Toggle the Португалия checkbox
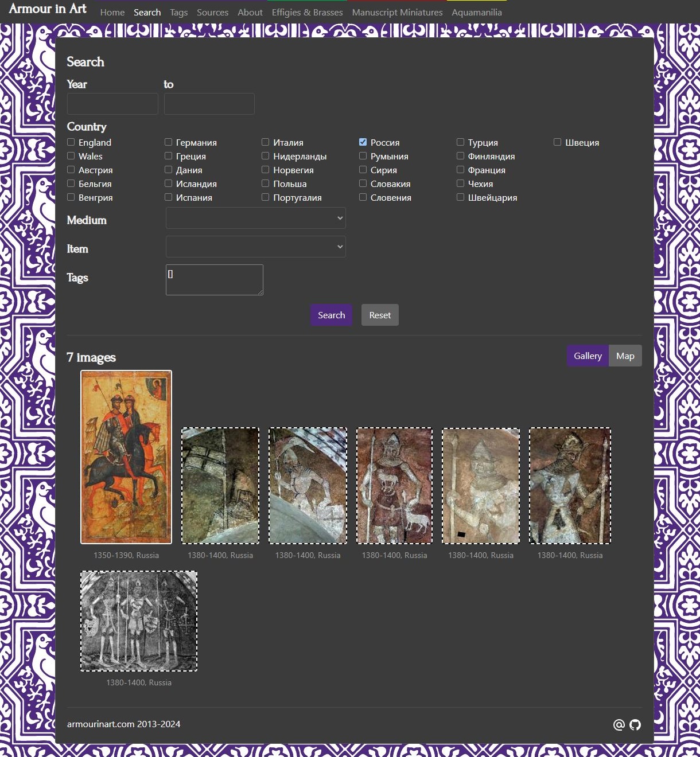Screen dimensions: 700x757 tap(266, 197)
